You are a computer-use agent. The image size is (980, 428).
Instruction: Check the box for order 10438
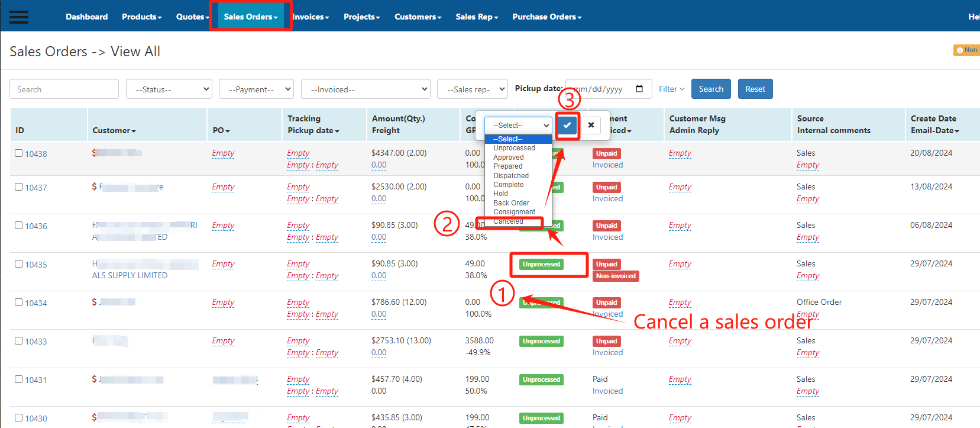(x=19, y=153)
